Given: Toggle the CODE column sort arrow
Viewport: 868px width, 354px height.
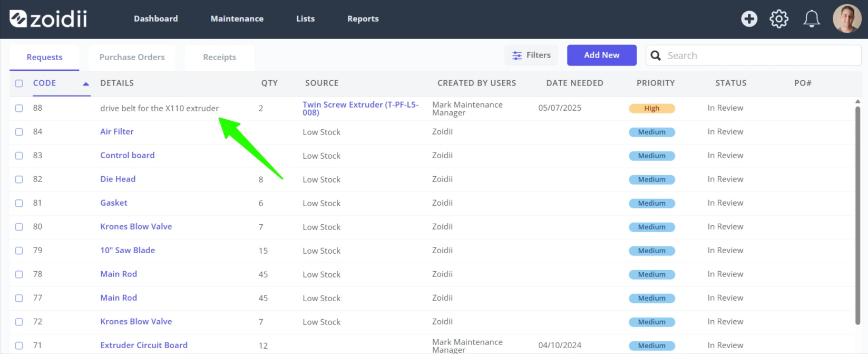Looking at the screenshot, I should [x=86, y=83].
